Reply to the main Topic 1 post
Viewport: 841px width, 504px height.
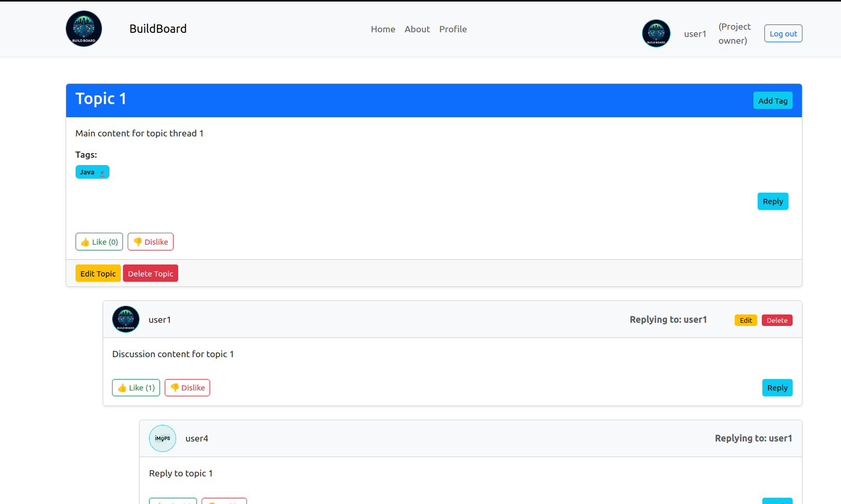773,201
